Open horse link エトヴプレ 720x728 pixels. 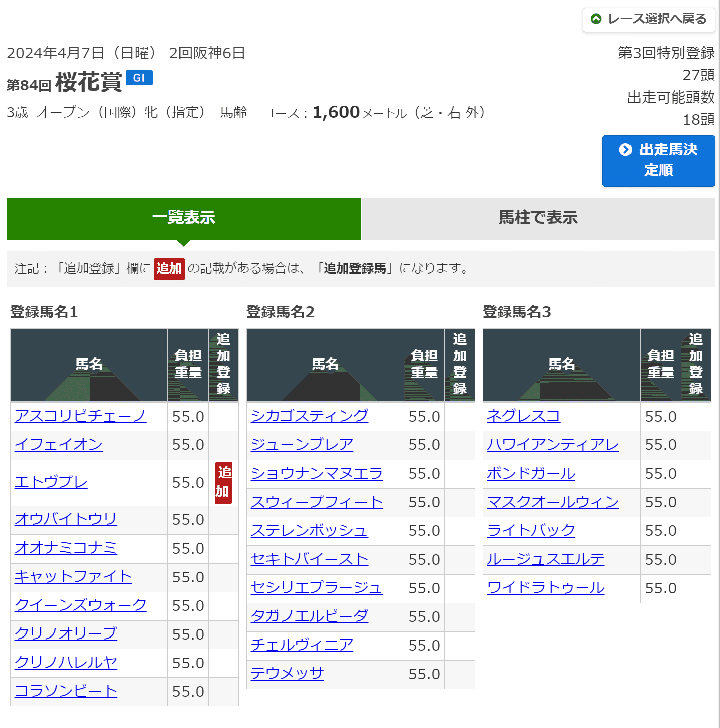(x=51, y=482)
